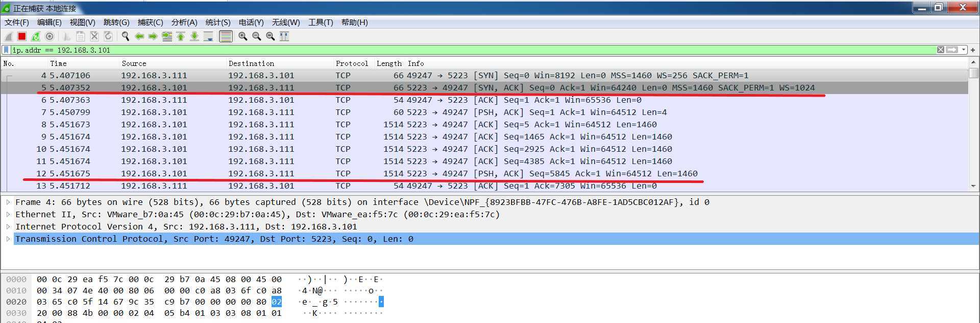Toggle auto-scroll during live capture
Screen dimensions: 980x323
[208, 36]
